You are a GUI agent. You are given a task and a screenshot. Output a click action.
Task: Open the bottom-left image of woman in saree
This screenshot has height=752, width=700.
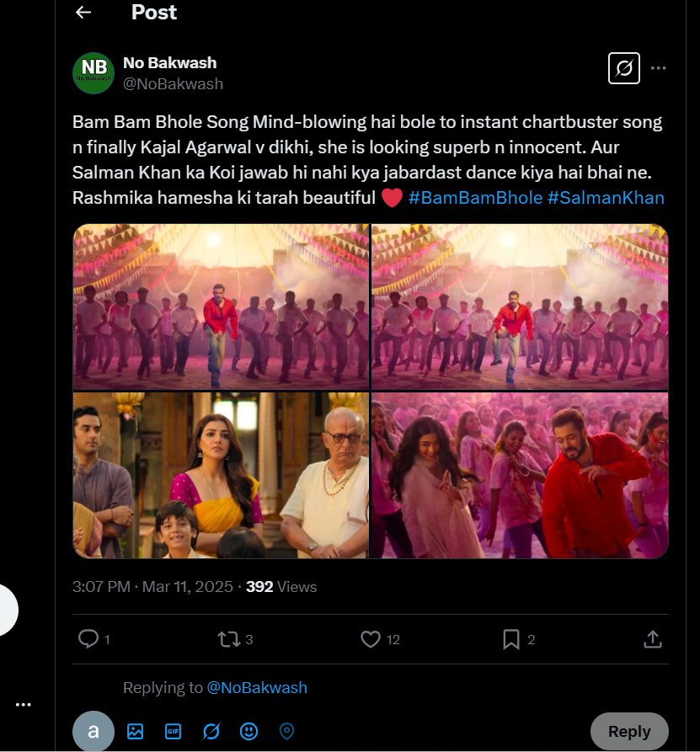(x=221, y=475)
